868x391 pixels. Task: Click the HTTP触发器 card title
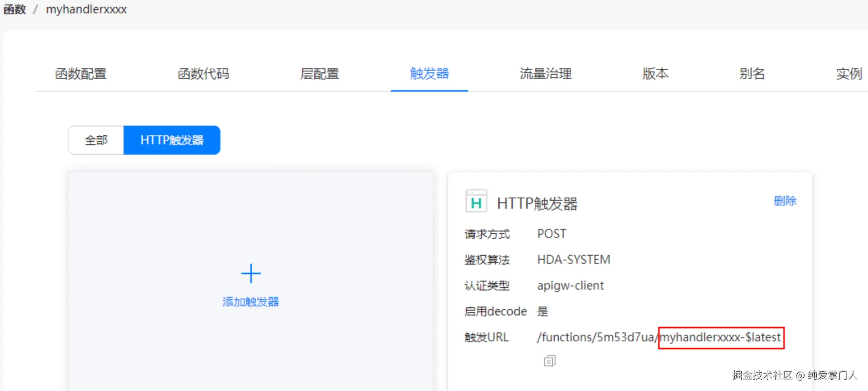[x=537, y=204]
